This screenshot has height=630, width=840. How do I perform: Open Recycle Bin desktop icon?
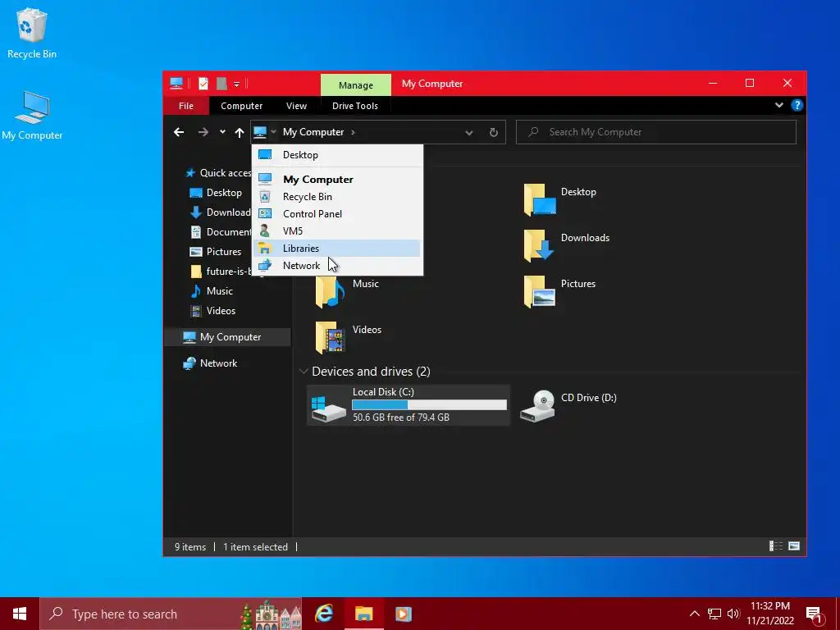pyautogui.click(x=32, y=33)
